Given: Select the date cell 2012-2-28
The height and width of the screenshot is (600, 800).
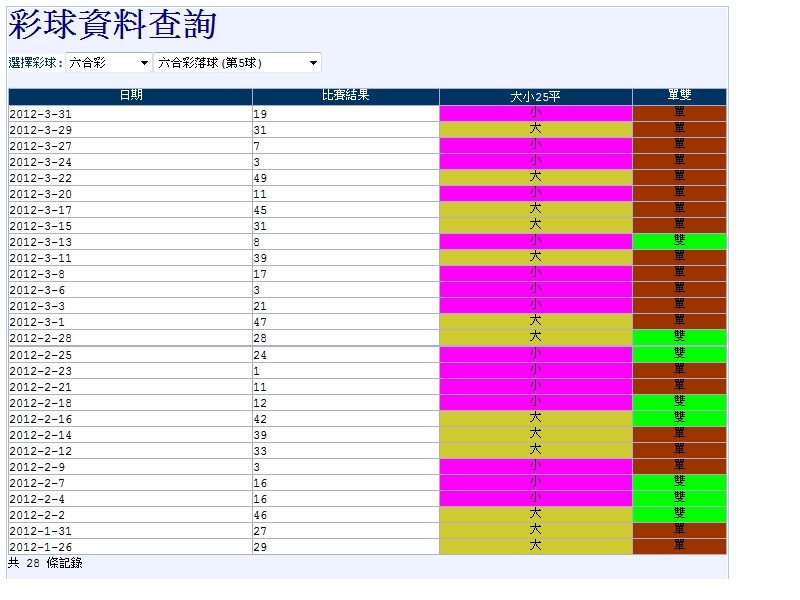Looking at the screenshot, I should [41, 338].
